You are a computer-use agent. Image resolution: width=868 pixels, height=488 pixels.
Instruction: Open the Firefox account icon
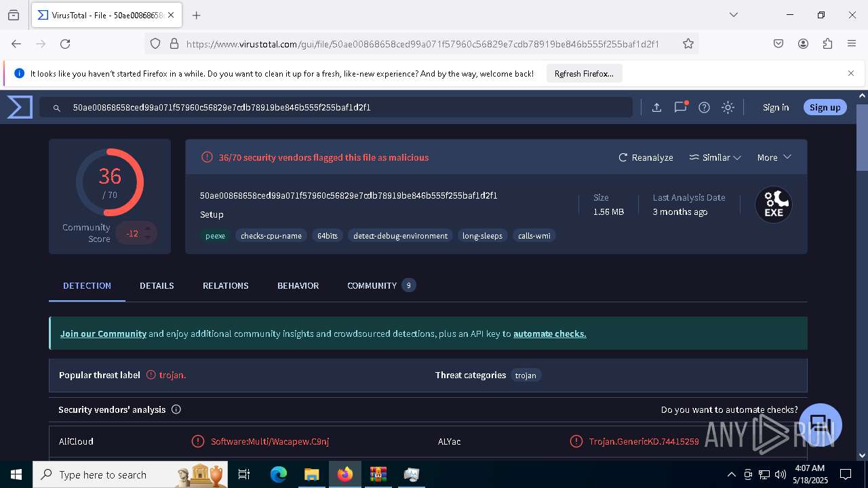pyautogui.click(x=803, y=43)
